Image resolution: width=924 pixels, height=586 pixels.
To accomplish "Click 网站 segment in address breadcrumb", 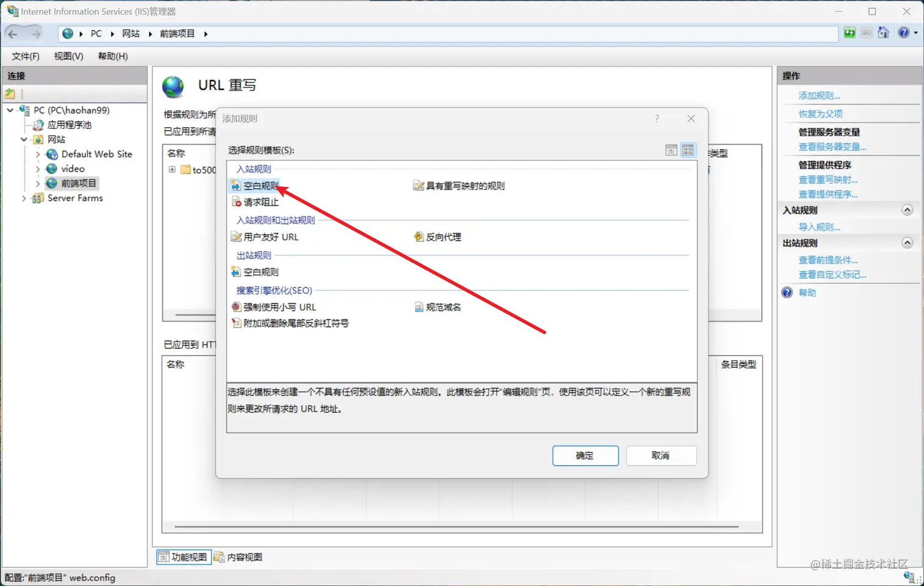I will 131,34.
